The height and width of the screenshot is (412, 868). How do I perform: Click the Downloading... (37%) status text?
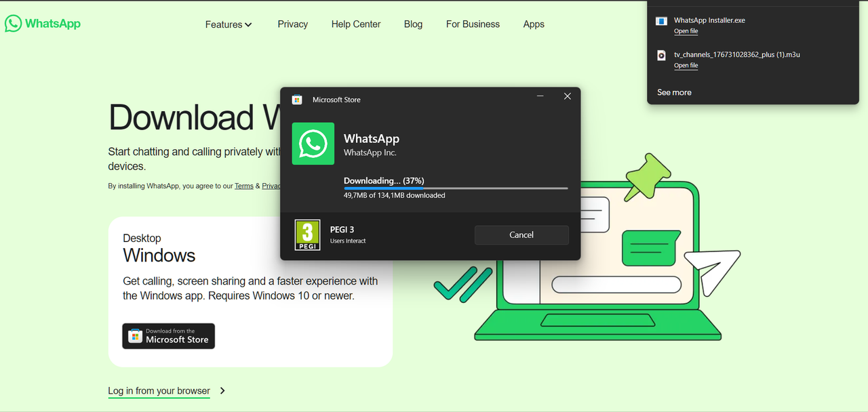coord(384,181)
